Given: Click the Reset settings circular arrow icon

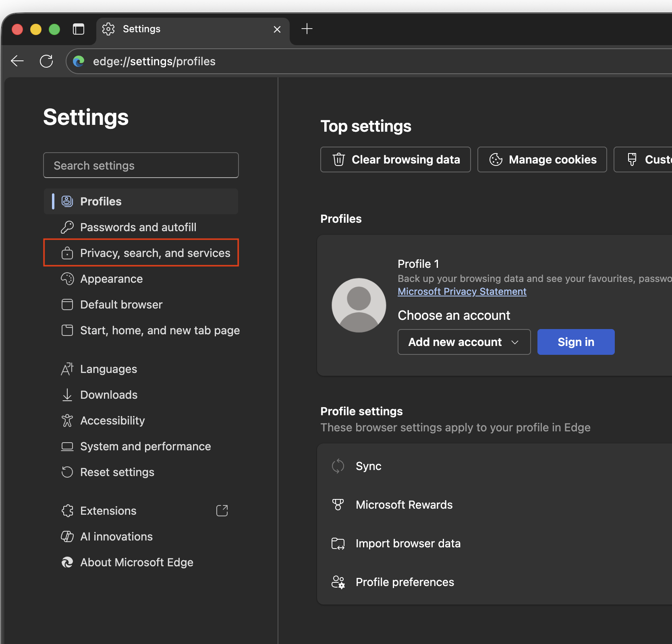Looking at the screenshot, I should coord(67,472).
